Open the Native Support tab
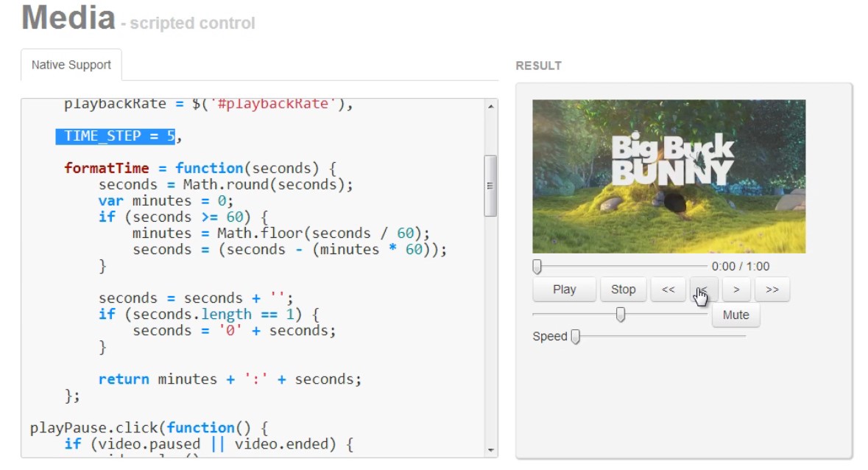This screenshot has width=868, height=470. click(71, 65)
